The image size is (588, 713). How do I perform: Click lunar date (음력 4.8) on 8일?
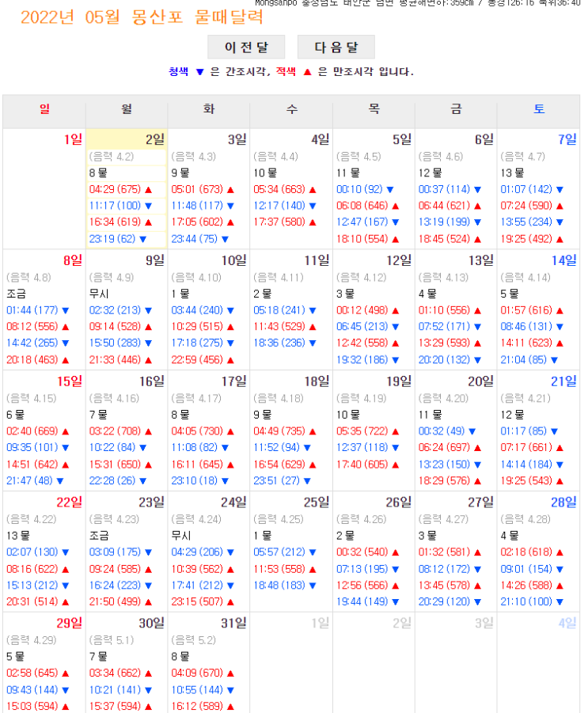28,278
